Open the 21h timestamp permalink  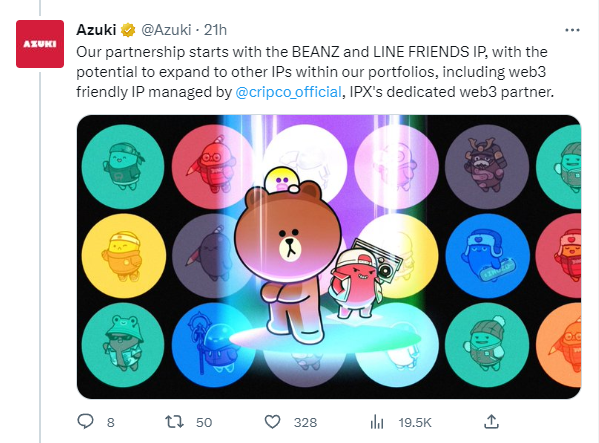click(215, 30)
